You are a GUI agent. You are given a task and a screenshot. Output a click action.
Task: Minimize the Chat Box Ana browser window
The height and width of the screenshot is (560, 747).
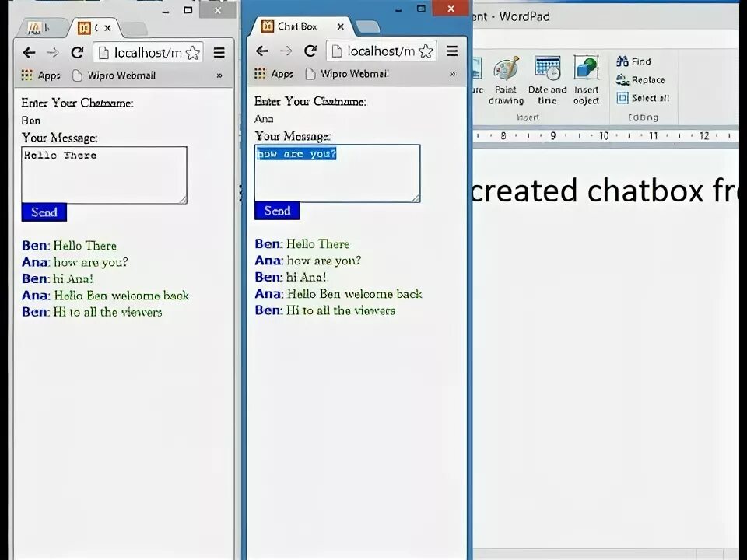click(398, 9)
